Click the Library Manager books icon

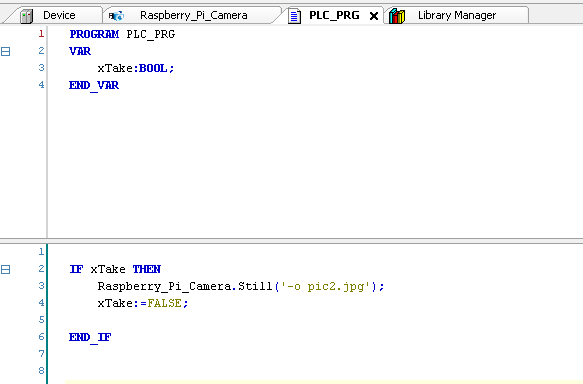pos(397,16)
